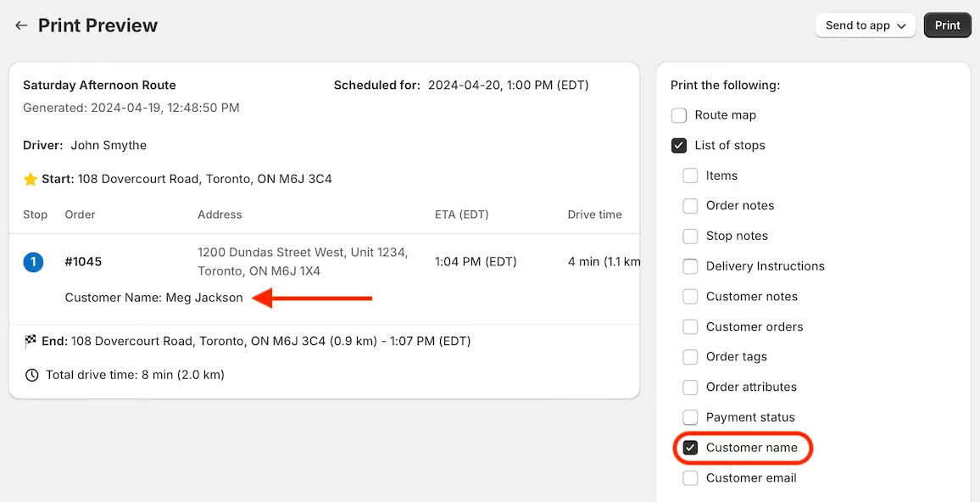Click the 4 min drive time value
This screenshot has width=980, height=502.
pos(604,262)
